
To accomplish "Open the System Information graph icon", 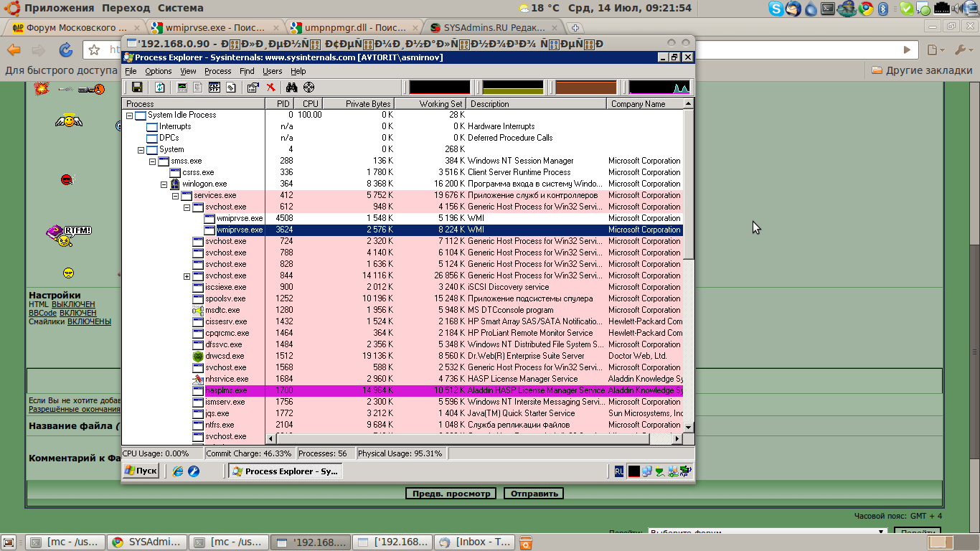I will click(x=182, y=88).
